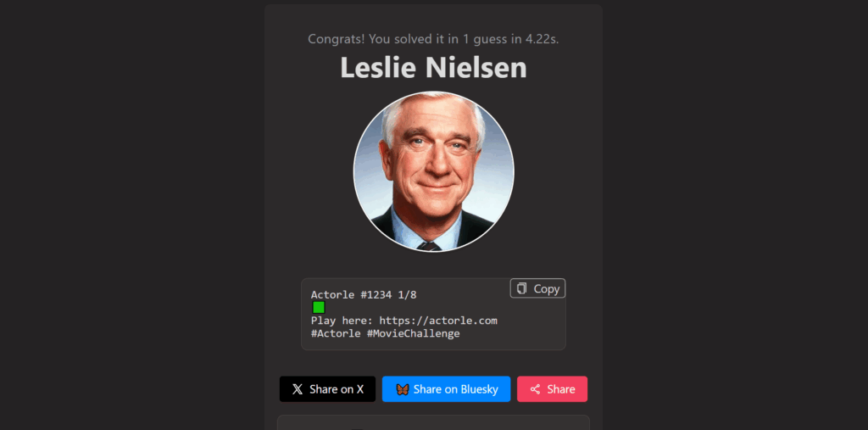
Task: Click the clipboard icon beside Copy
Action: [x=521, y=288]
